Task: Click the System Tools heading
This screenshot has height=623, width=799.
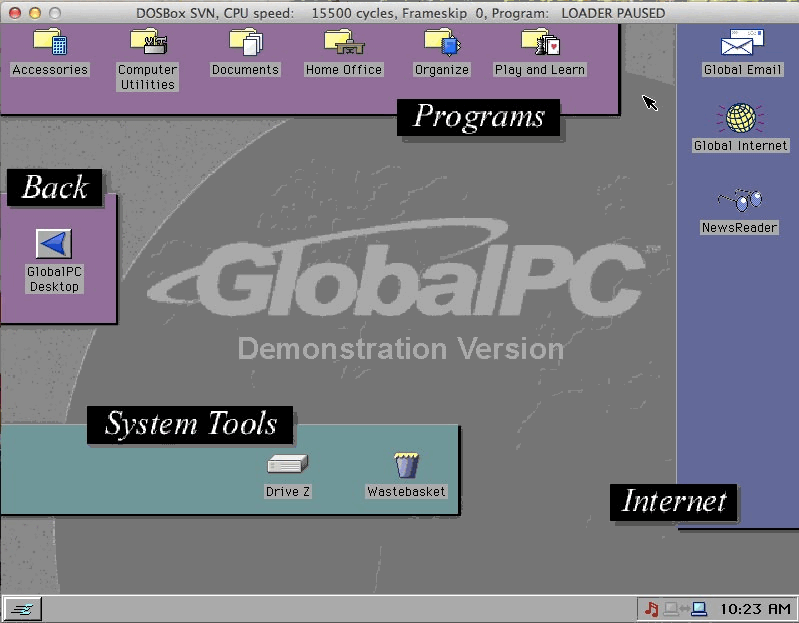Action: (x=190, y=424)
